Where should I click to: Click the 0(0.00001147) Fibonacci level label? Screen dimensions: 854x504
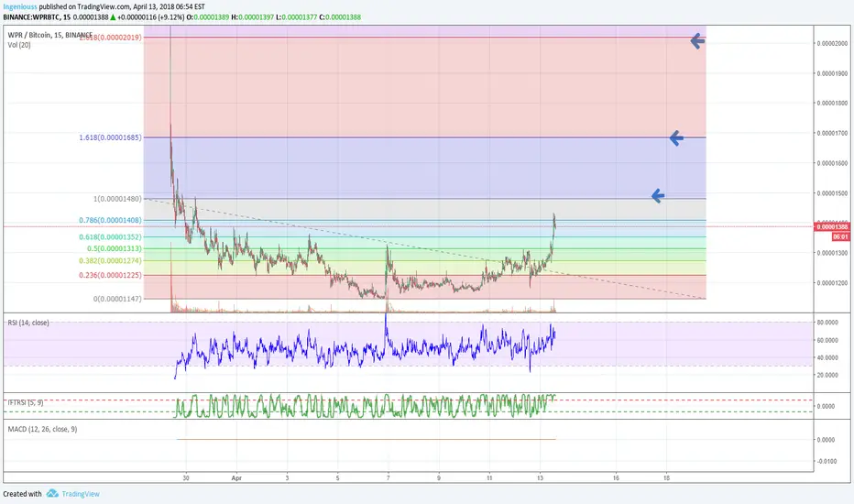click(x=117, y=299)
